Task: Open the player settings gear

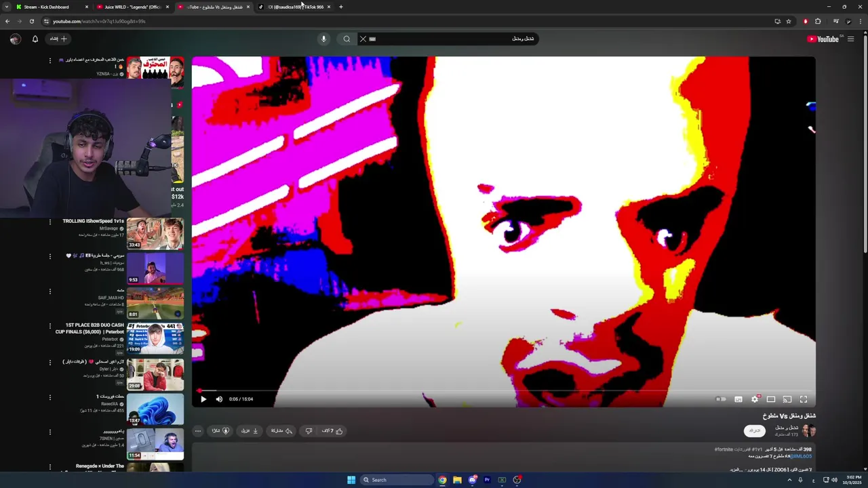Action: (755, 399)
